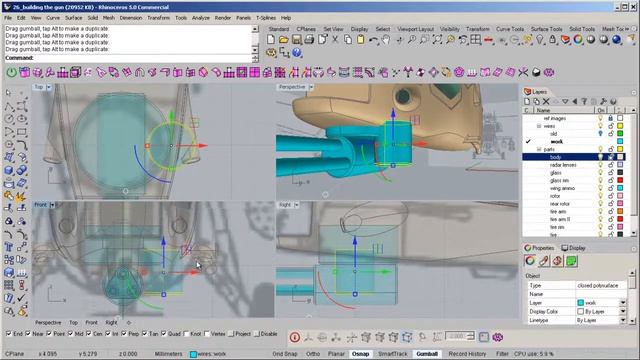Toggle the Mid osnap checkbox
The height and width of the screenshot is (360, 640).
(x=70, y=334)
